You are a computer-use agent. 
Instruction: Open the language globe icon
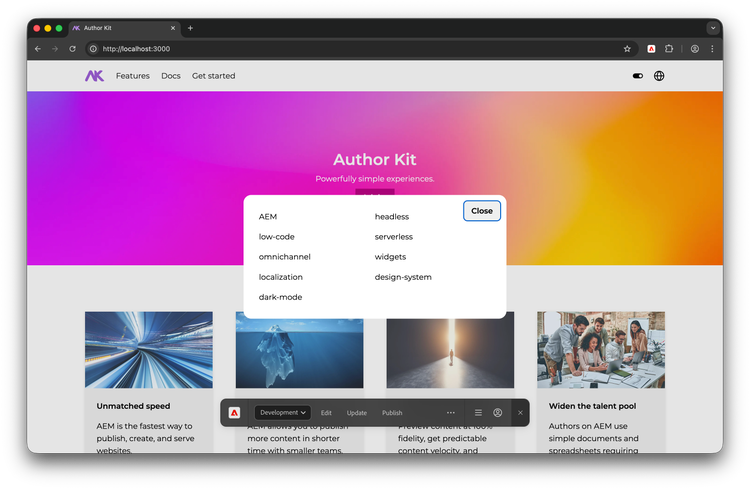point(659,76)
